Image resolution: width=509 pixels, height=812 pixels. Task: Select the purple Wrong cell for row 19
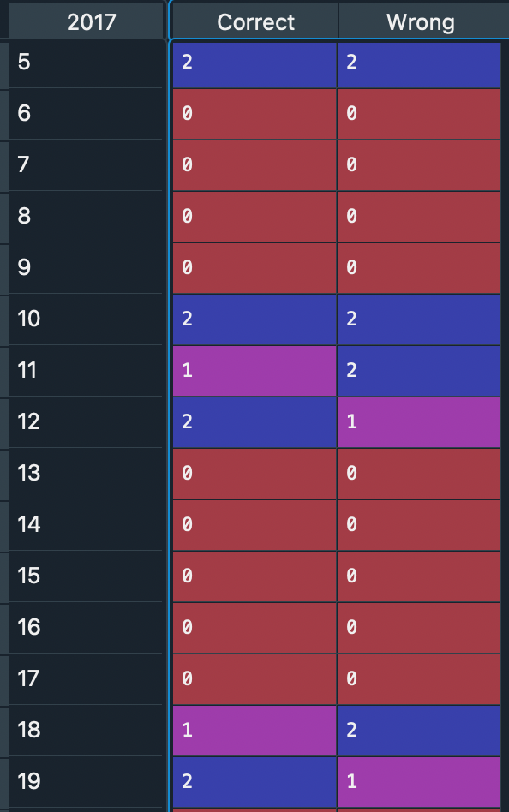419,782
